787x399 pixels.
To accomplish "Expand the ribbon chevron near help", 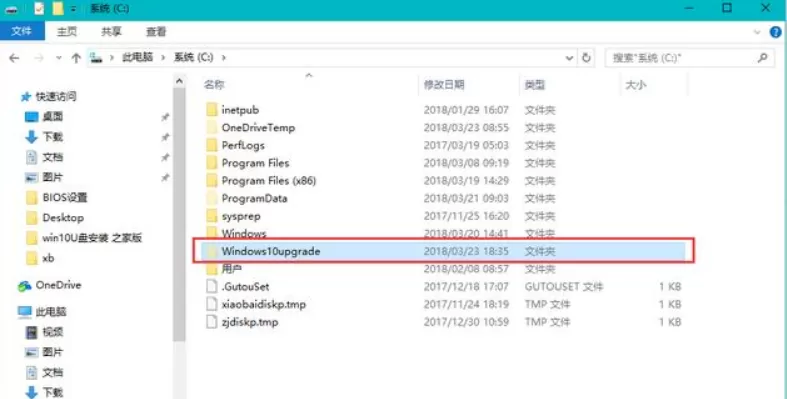I will tap(756, 32).
